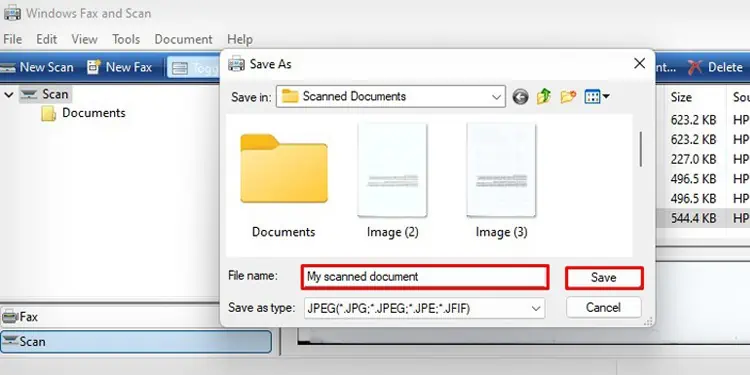Click the New Scan toolbar button

[x=37, y=67]
